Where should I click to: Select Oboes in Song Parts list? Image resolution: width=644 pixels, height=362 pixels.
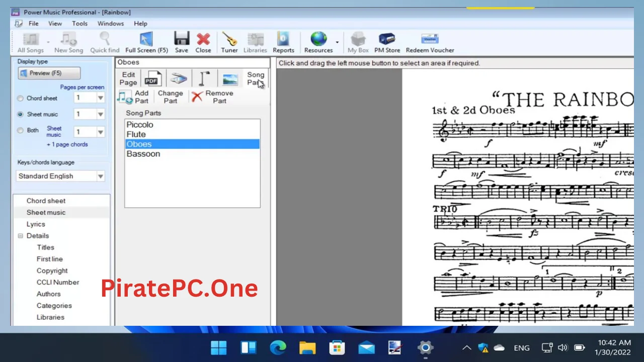click(x=192, y=144)
